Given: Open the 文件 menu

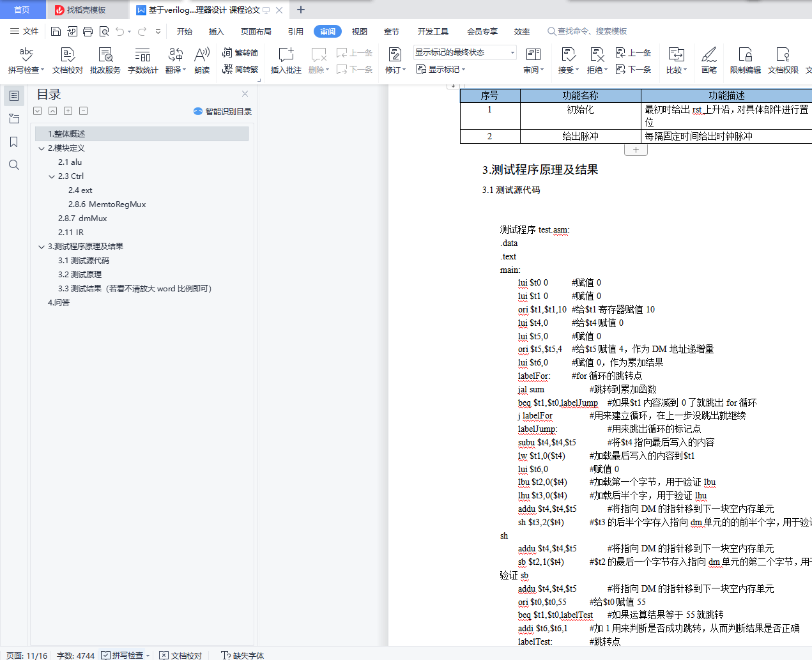Looking at the screenshot, I should click(24, 31).
